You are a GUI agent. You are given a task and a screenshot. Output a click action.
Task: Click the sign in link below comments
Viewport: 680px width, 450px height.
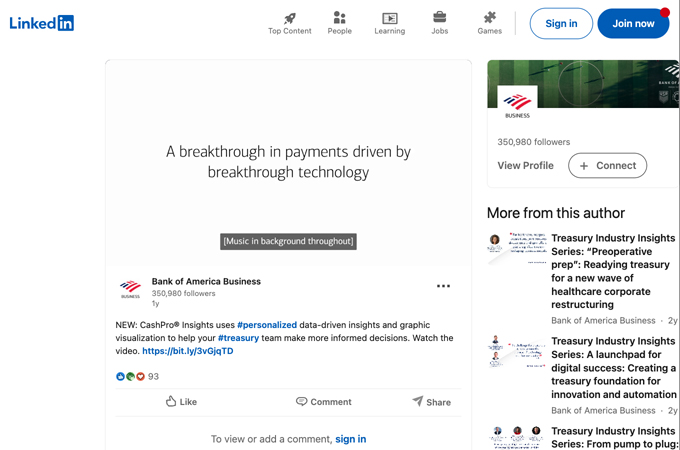(350, 439)
